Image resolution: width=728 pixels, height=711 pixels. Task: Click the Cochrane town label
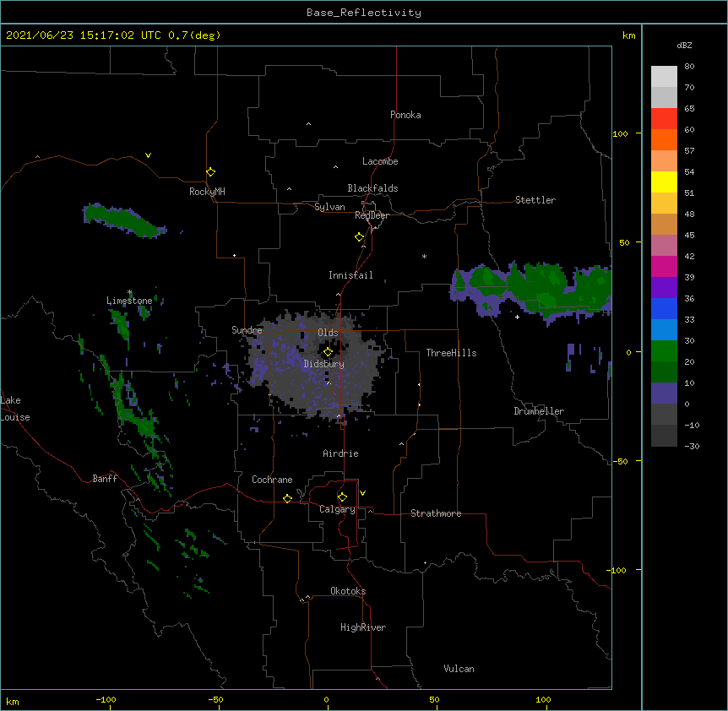click(272, 480)
